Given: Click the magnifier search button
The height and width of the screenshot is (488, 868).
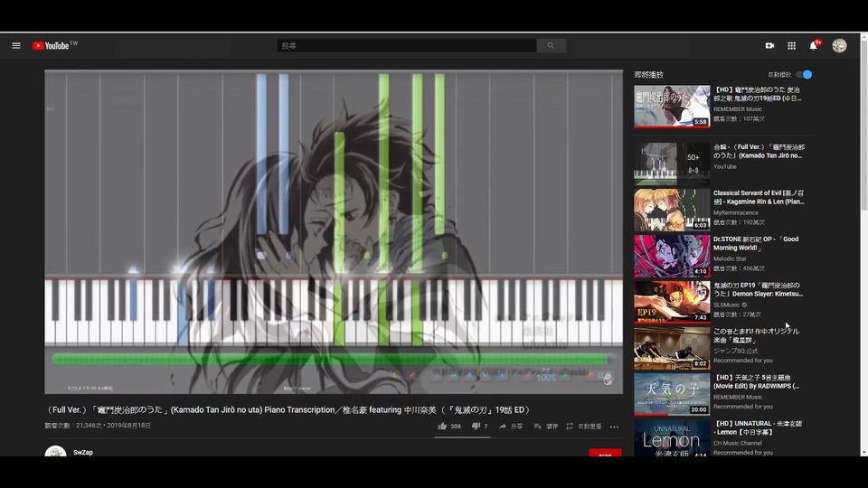Looking at the screenshot, I should click(x=551, y=45).
